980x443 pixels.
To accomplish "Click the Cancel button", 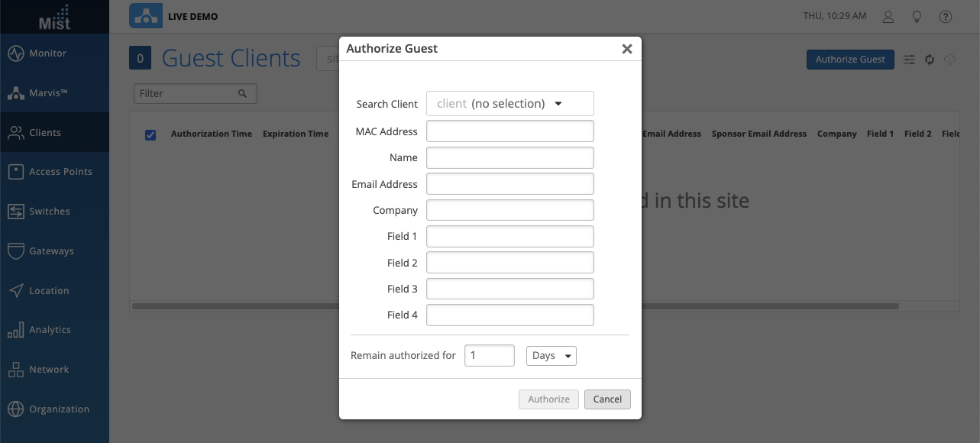I will click(607, 399).
